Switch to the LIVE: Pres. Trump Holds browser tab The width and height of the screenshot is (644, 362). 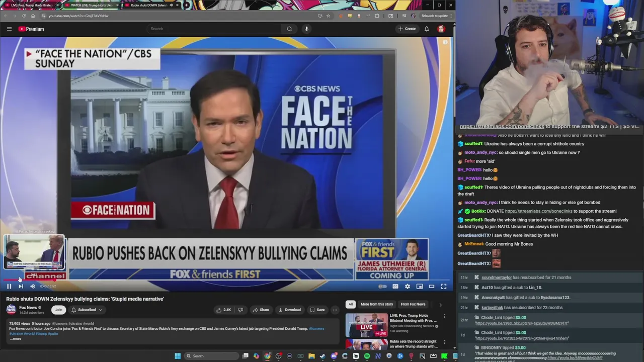click(x=31, y=5)
